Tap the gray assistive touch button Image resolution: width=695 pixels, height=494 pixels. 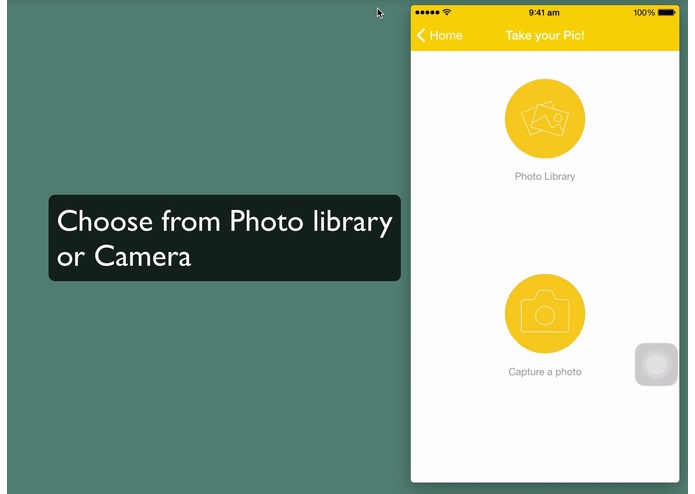(656, 364)
